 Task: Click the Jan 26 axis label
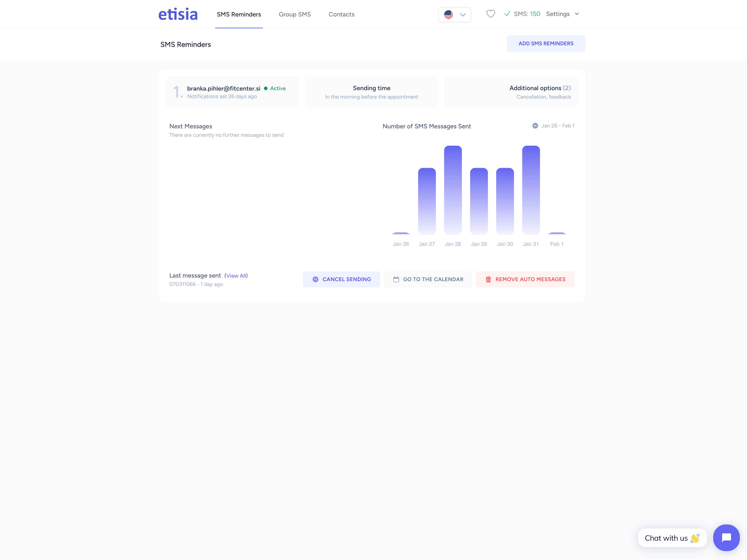401,244
